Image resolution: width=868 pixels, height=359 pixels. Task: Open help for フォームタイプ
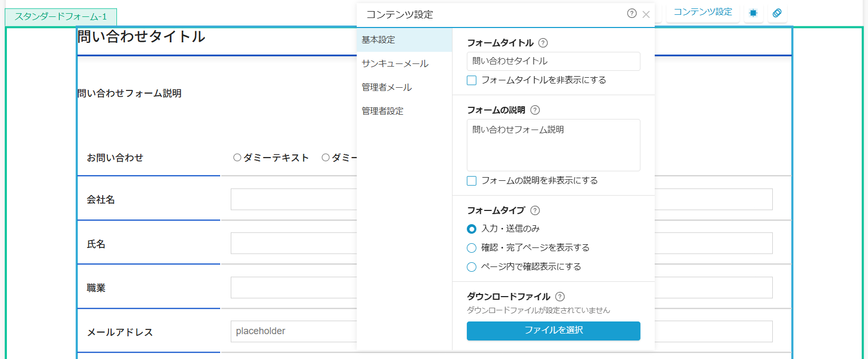point(535,210)
